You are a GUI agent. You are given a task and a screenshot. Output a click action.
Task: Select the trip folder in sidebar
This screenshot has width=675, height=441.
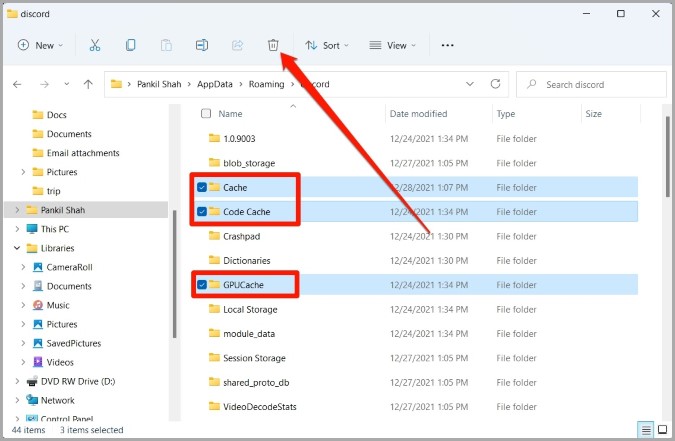[x=53, y=191]
